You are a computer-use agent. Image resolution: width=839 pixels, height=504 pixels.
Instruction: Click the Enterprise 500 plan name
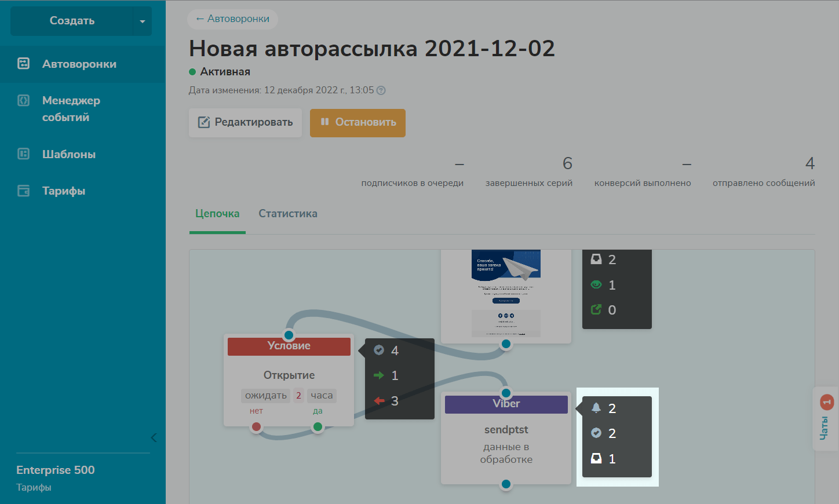click(56, 470)
